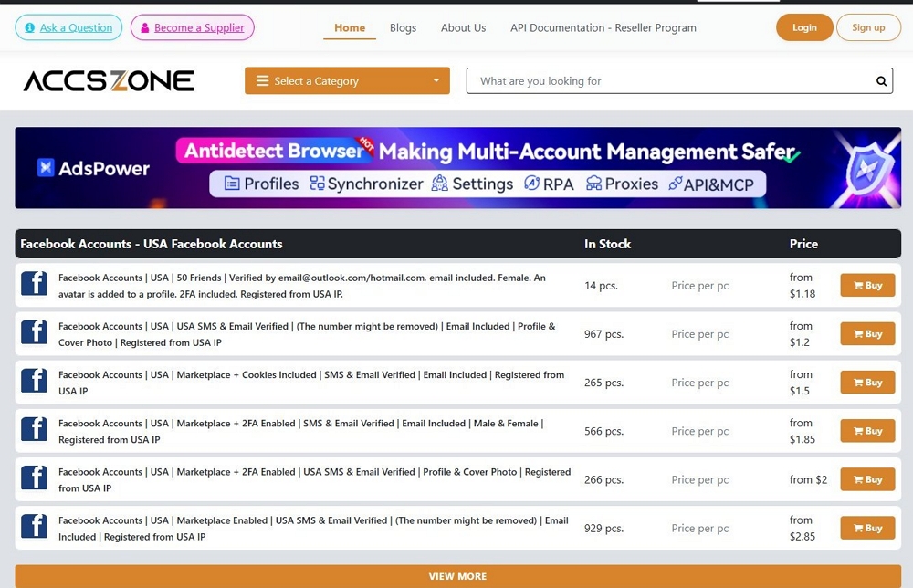913x588 pixels.
Task: Click the AdsPower banner advertisement
Action: click(x=457, y=168)
